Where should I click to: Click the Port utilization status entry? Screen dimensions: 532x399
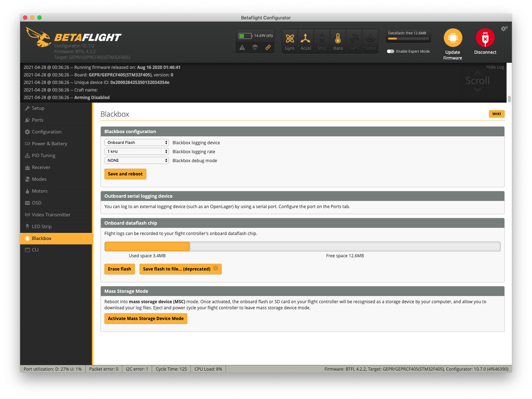tap(53, 369)
